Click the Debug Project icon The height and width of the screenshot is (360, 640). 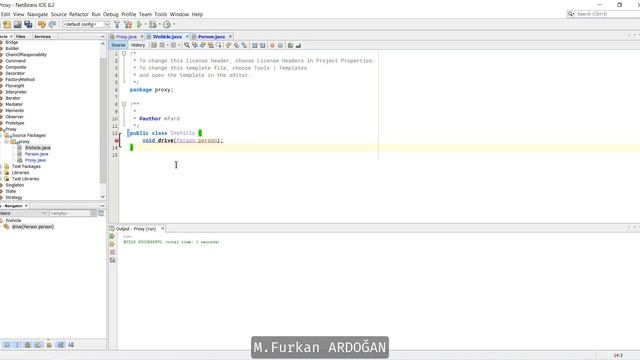[153, 24]
